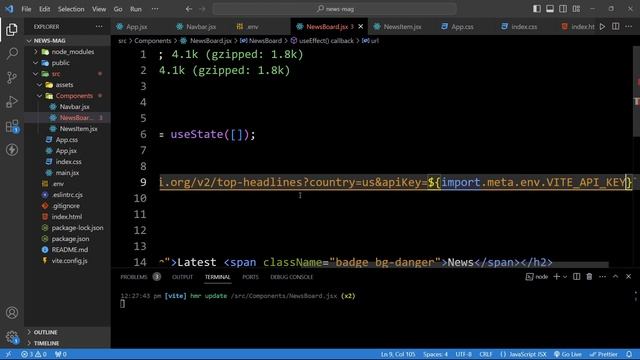Open the Manage gear icon
The height and width of the screenshot is (360, 640).
point(12,337)
